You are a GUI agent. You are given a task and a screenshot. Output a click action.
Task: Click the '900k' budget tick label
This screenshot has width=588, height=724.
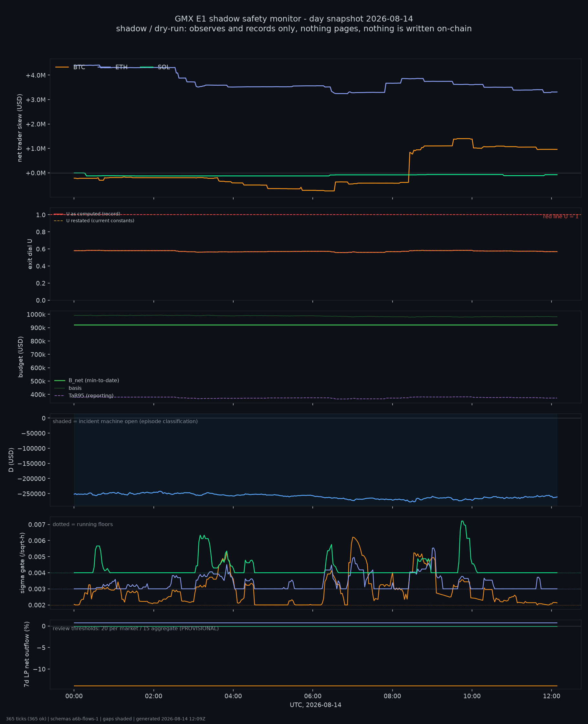38,328
